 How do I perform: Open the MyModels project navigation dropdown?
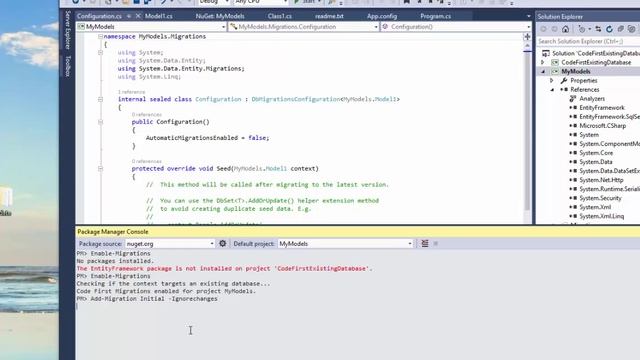coord(223,27)
